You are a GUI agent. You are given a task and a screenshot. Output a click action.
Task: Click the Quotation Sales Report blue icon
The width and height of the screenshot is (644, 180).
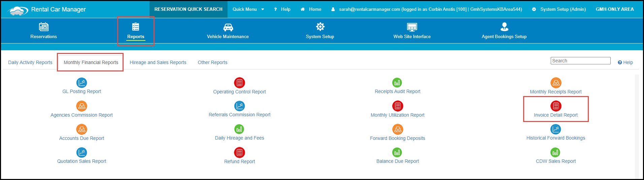81,152
